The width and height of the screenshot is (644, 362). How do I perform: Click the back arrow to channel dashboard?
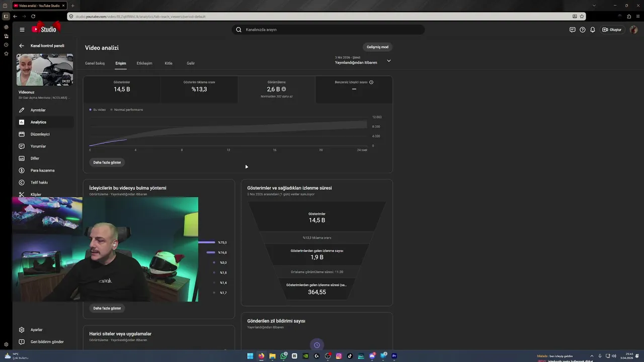22,46
